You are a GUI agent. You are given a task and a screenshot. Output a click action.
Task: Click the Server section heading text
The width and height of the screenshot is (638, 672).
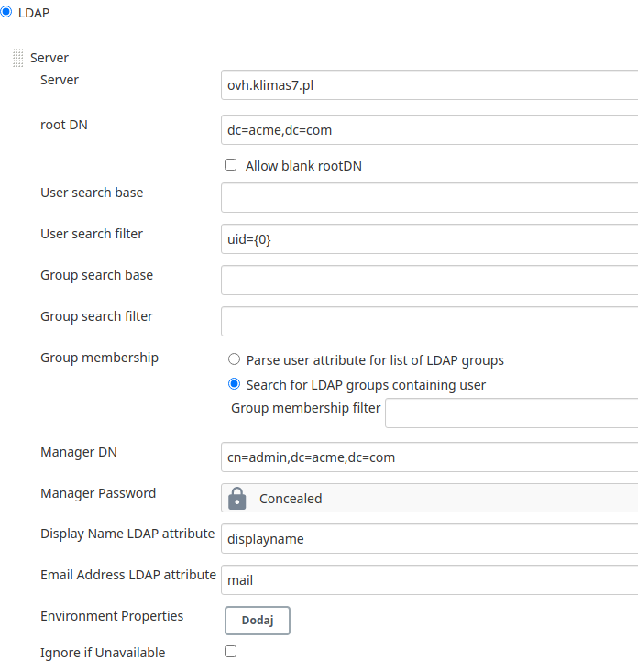(49, 58)
